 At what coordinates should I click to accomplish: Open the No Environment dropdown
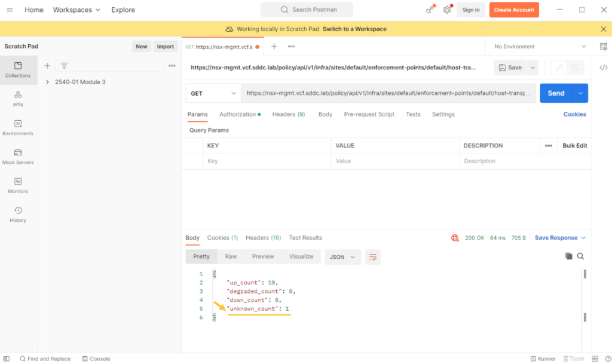click(x=540, y=47)
